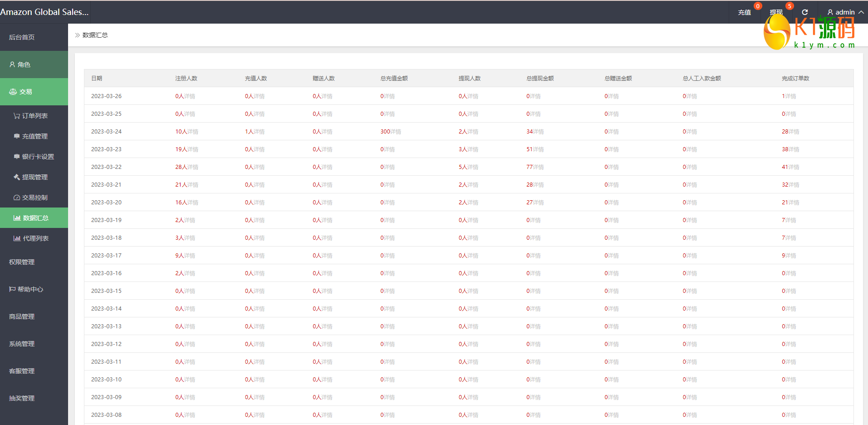Screen dimensions: 868x425
Task: Open 详情 for 2023-03-24 总充值金额
Action: tap(396, 132)
